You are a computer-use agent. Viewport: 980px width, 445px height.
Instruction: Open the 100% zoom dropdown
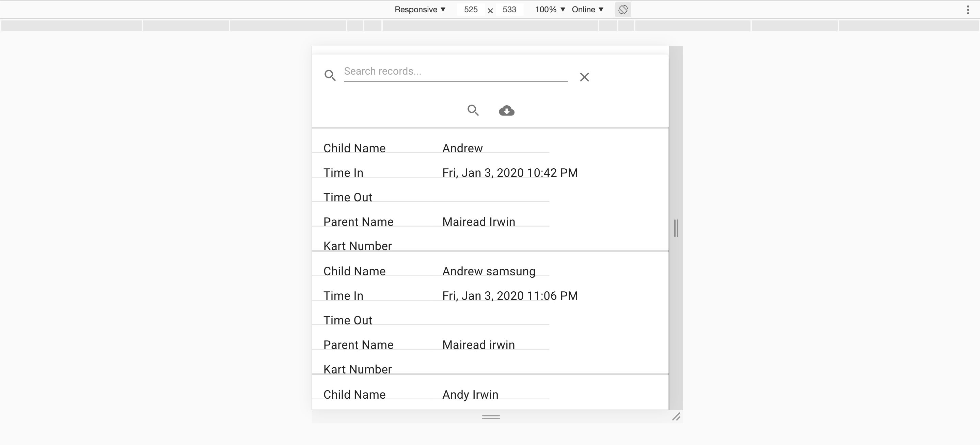[x=550, y=10]
